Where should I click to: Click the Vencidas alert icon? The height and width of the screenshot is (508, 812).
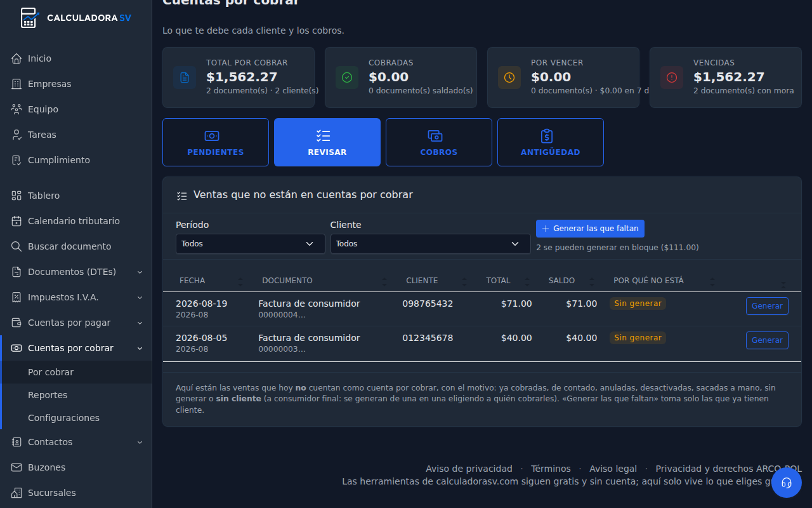point(672,77)
